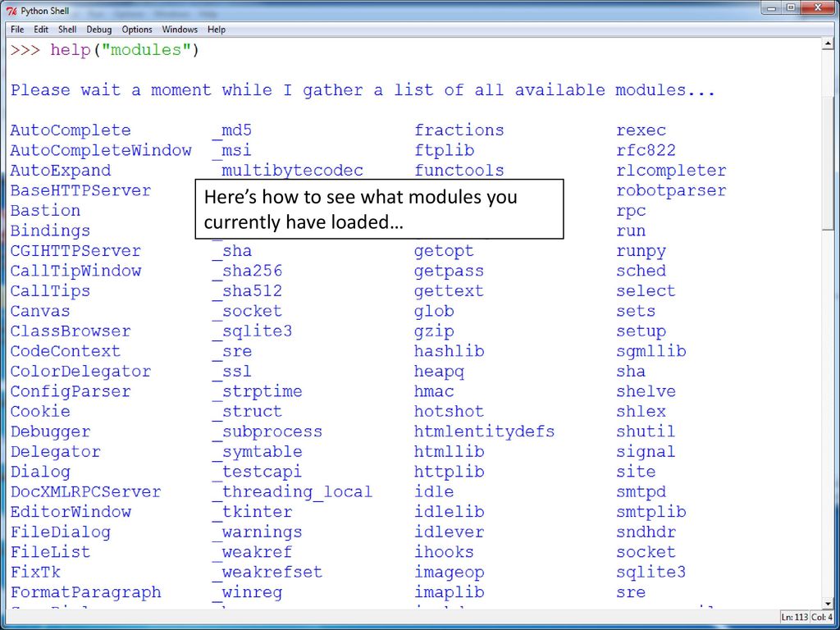
Task: Click the _threading_local module name
Action: click(x=292, y=492)
